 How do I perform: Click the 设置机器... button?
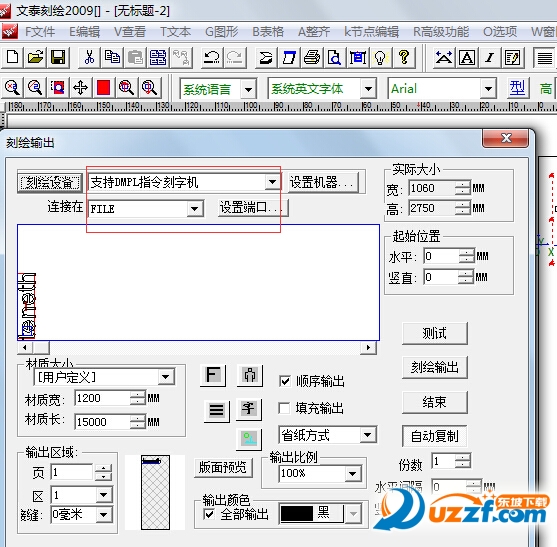click(x=323, y=183)
